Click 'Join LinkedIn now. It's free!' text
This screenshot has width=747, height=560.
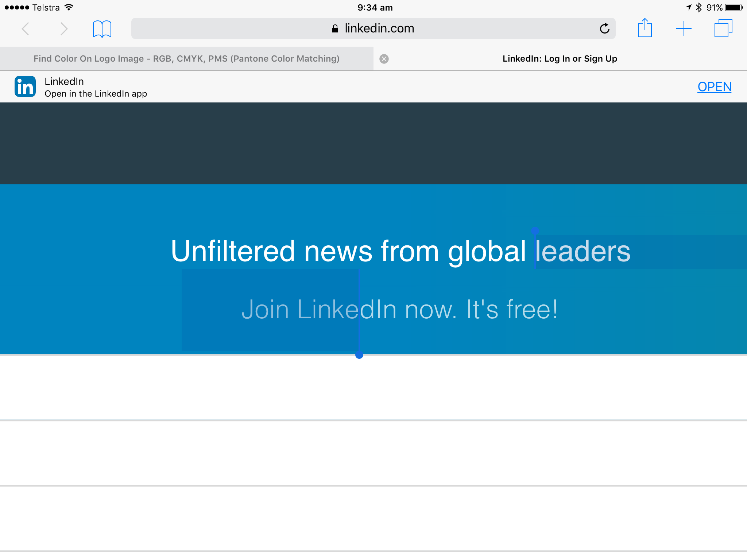[x=400, y=309]
